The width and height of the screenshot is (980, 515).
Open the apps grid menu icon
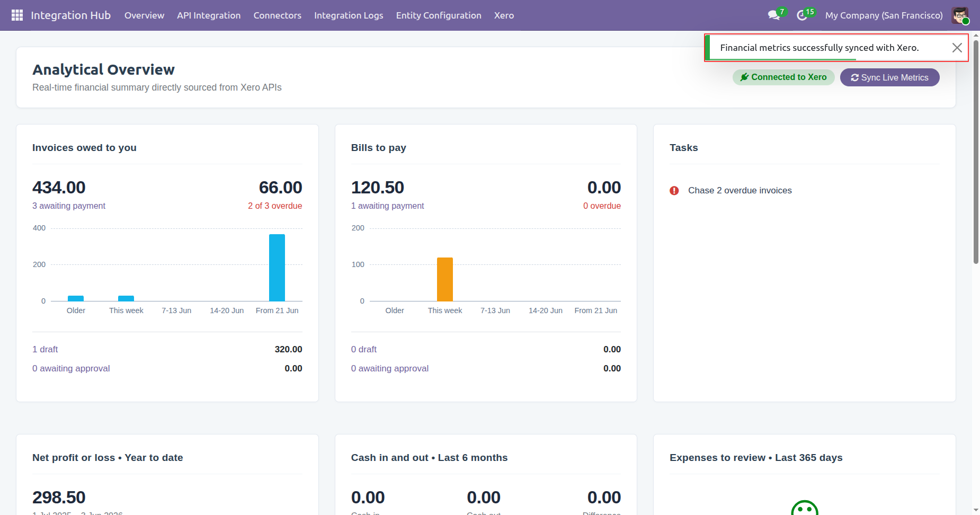[17, 15]
